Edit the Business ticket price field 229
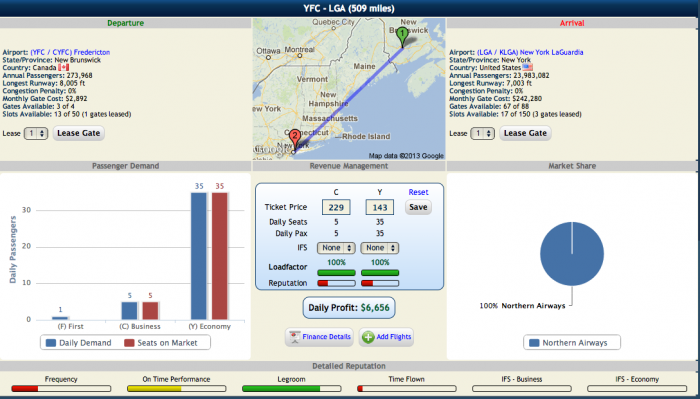The height and width of the screenshot is (399, 700). coord(336,207)
